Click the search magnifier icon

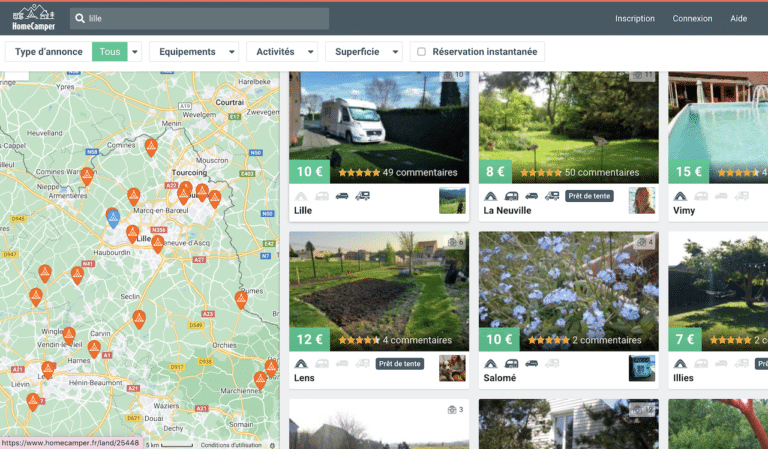80,18
